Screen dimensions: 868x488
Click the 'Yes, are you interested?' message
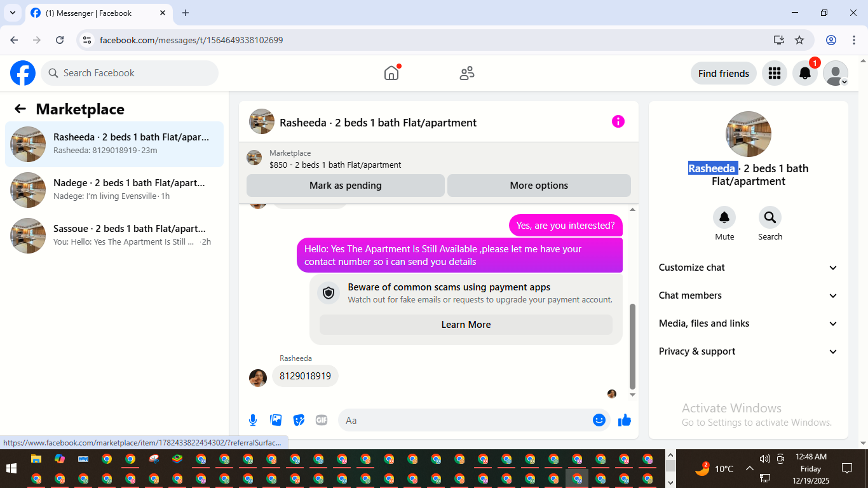(x=566, y=225)
